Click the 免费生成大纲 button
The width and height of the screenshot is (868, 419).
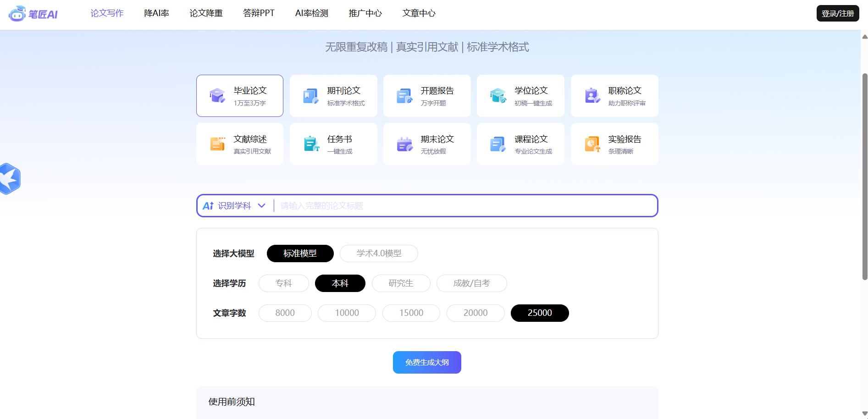pos(427,363)
